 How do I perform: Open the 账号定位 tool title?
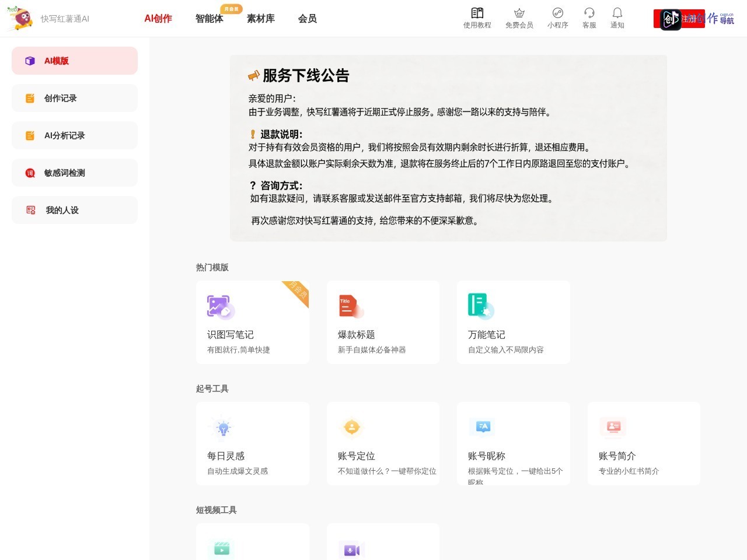click(x=357, y=456)
